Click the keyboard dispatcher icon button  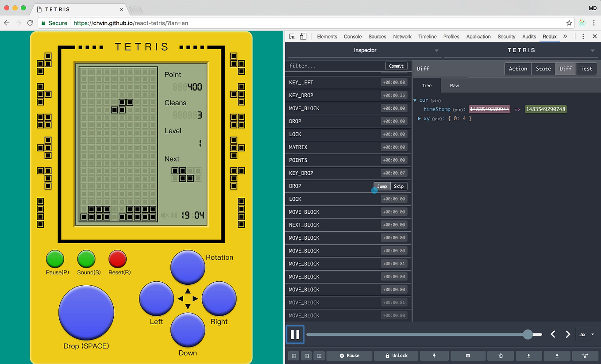(x=468, y=356)
